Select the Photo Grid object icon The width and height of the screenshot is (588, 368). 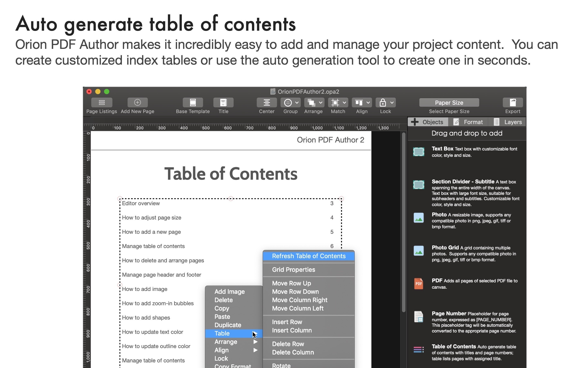click(418, 251)
